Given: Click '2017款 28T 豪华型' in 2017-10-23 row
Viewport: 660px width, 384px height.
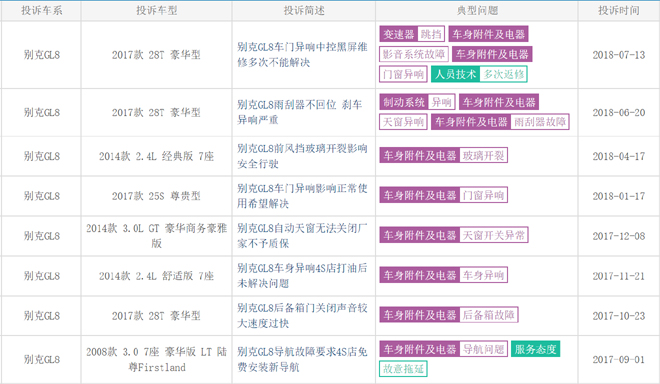Looking at the screenshot, I should 156,316.
